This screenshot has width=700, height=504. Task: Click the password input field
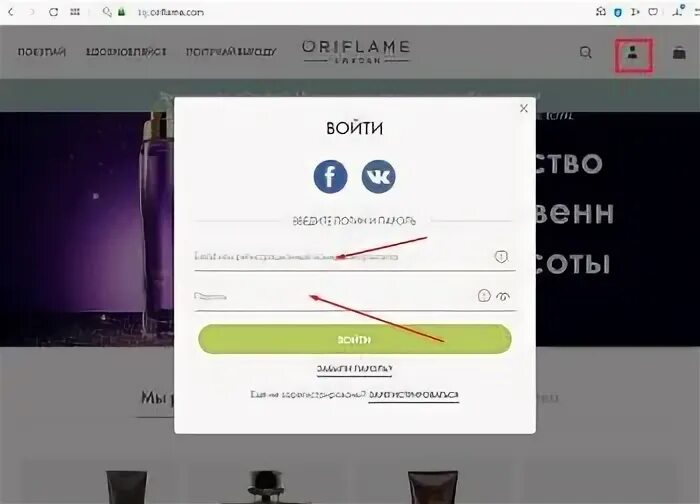point(335,296)
